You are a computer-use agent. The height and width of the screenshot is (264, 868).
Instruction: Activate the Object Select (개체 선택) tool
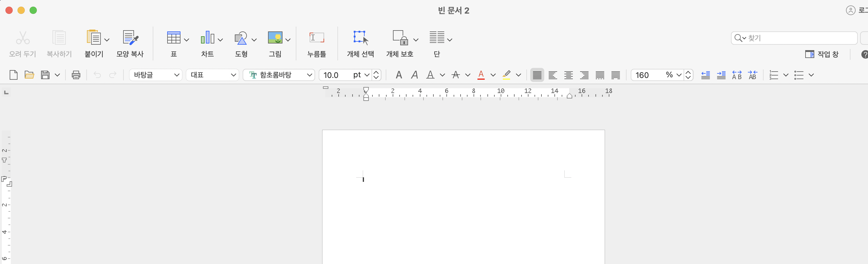tap(361, 37)
